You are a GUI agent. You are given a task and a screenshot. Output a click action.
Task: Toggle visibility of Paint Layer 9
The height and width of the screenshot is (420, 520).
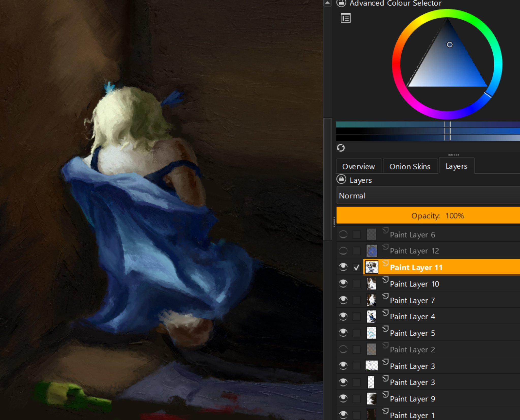point(343,399)
